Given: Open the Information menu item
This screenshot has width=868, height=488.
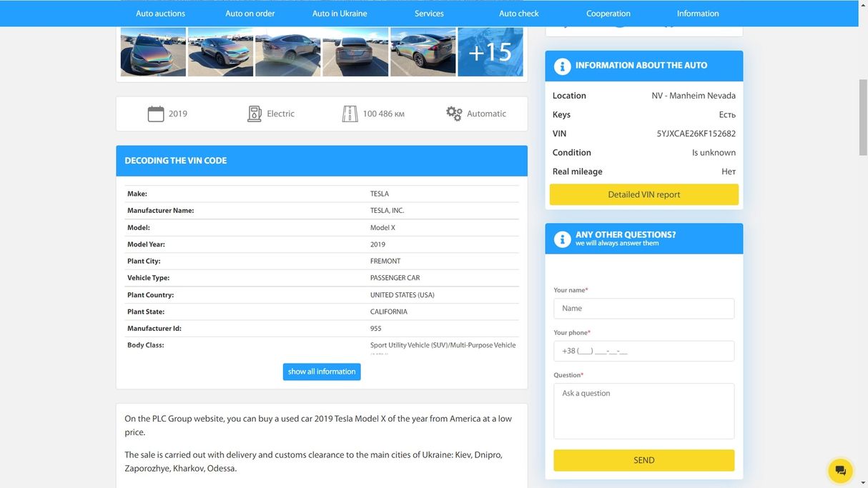Looking at the screenshot, I should 698,14.
